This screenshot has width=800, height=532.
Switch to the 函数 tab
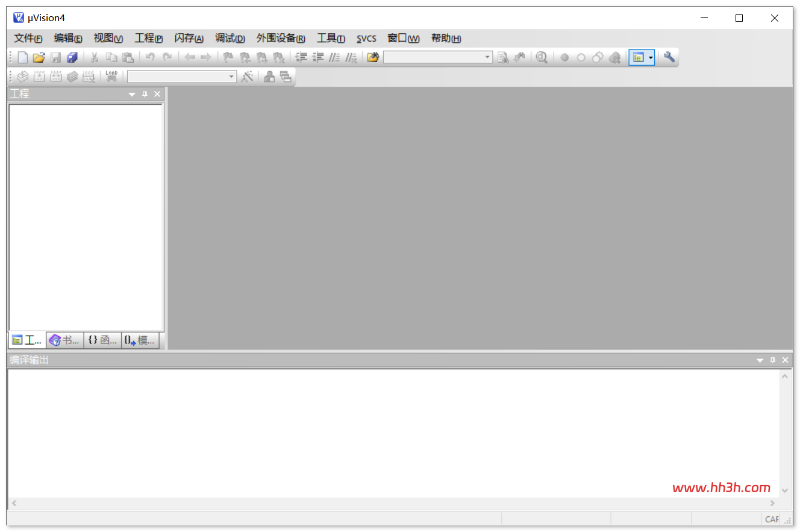pos(102,340)
